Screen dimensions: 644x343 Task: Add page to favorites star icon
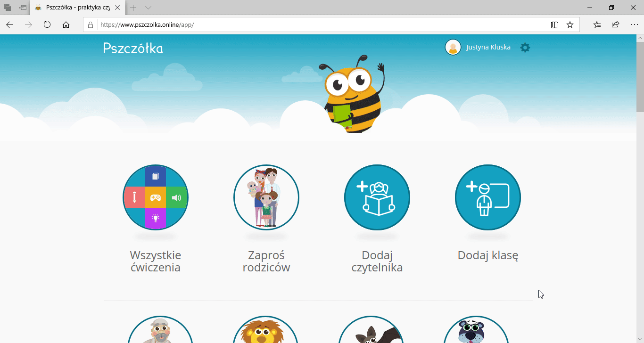pos(570,25)
